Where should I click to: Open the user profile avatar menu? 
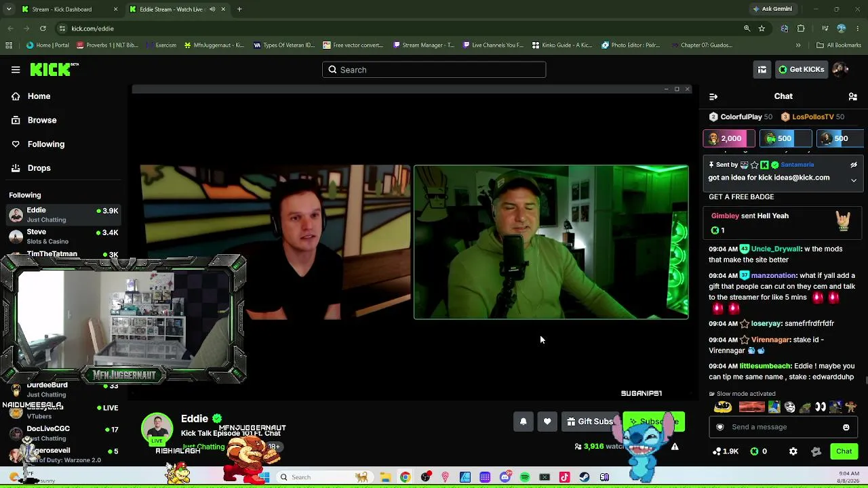click(x=840, y=69)
